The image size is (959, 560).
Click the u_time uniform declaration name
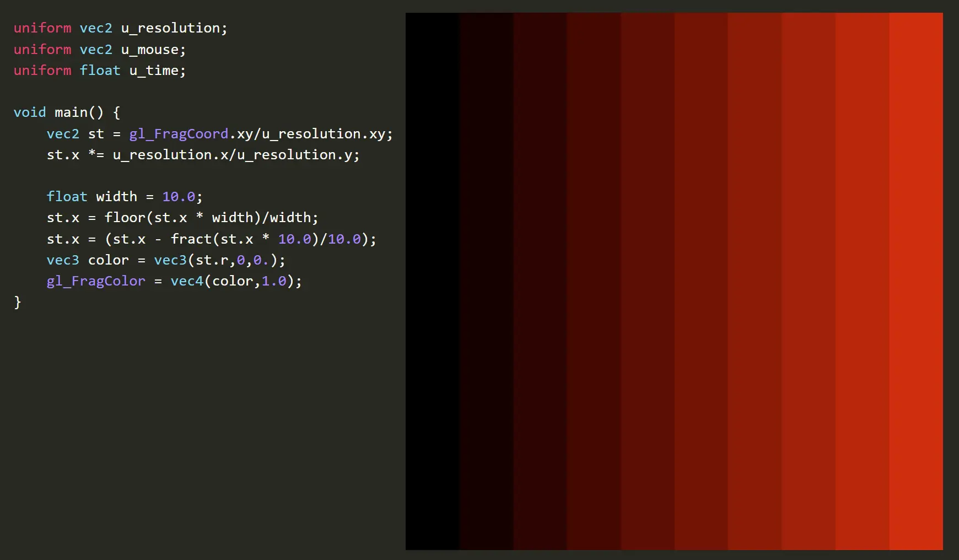pos(154,71)
